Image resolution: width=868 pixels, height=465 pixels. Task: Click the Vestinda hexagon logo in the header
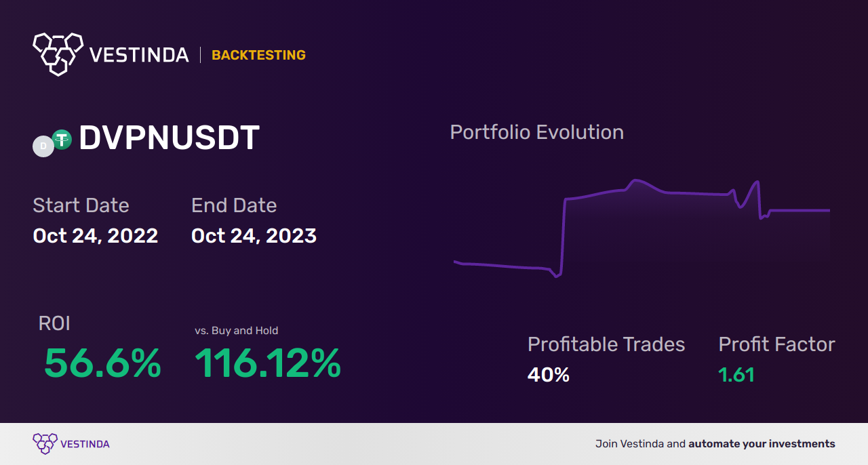pyautogui.click(x=58, y=54)
